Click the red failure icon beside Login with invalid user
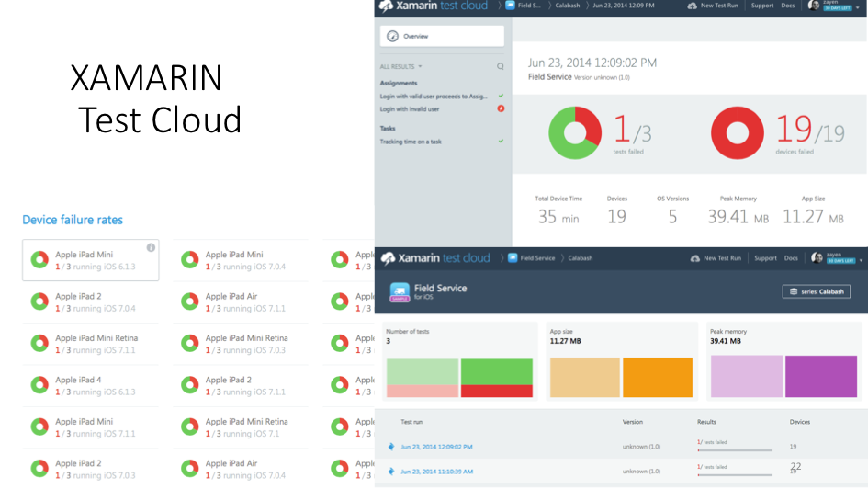Image resolution: width=868 pixels, height=489 pixels. [501, 108]
